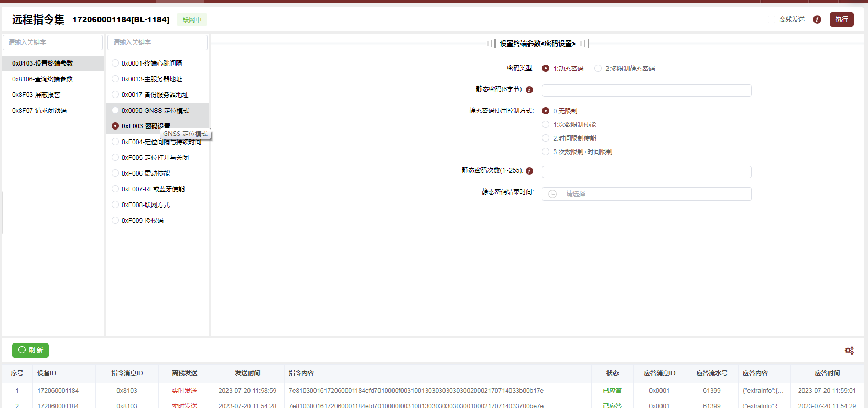Screen dimensions: 868x408
Task: Choose 1:次数限制使能 control mode
Action: click(546, 125)
